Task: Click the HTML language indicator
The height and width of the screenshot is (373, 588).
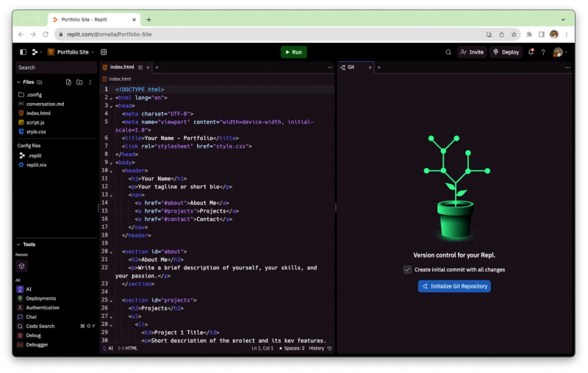Action: 128,348
